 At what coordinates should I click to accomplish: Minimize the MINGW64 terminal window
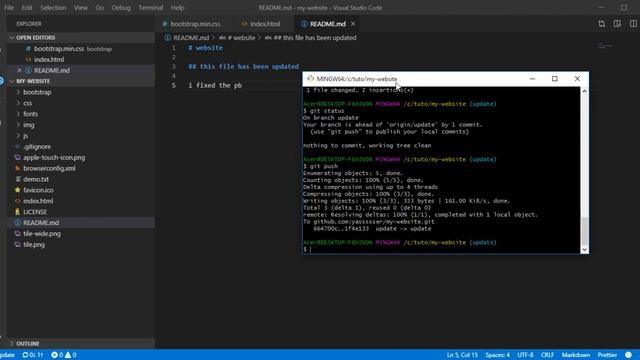pos(532,79)
